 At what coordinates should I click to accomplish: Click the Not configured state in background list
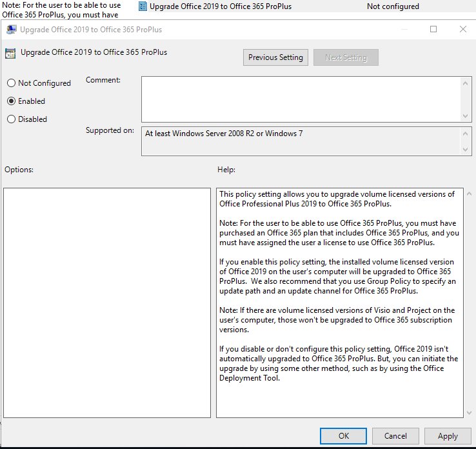click(x=393, y=6)
